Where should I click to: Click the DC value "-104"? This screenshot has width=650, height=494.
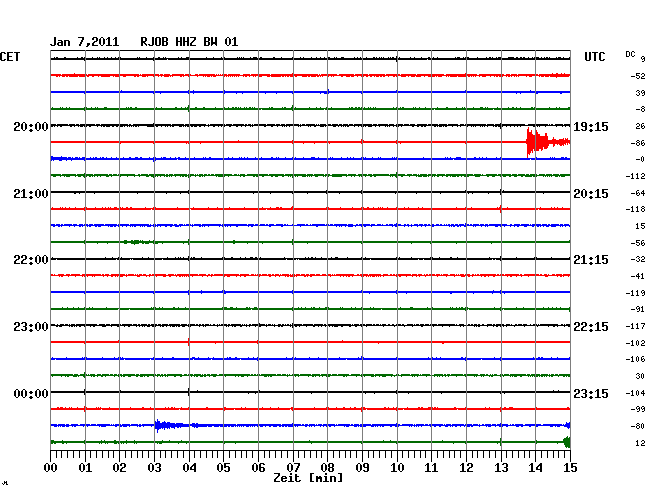point(635,393)
